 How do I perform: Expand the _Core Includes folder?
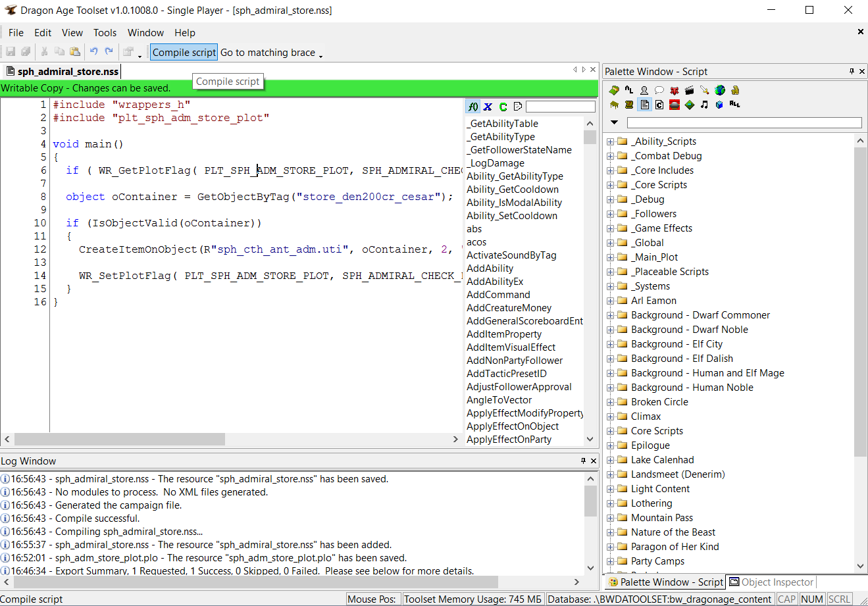click(x=610, y=170)
